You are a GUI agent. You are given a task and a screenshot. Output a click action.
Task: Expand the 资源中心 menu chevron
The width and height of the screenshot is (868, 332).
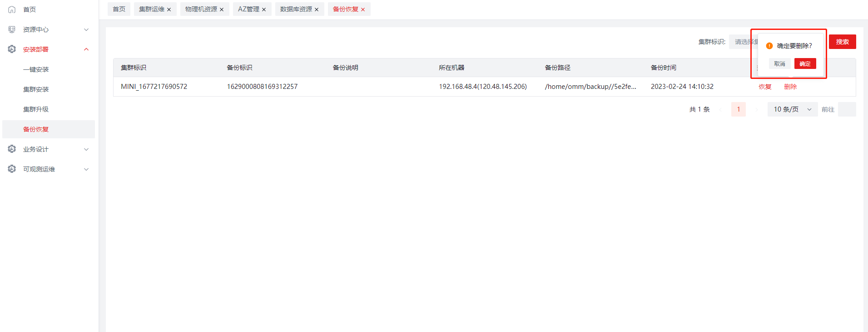coord(86,29)
